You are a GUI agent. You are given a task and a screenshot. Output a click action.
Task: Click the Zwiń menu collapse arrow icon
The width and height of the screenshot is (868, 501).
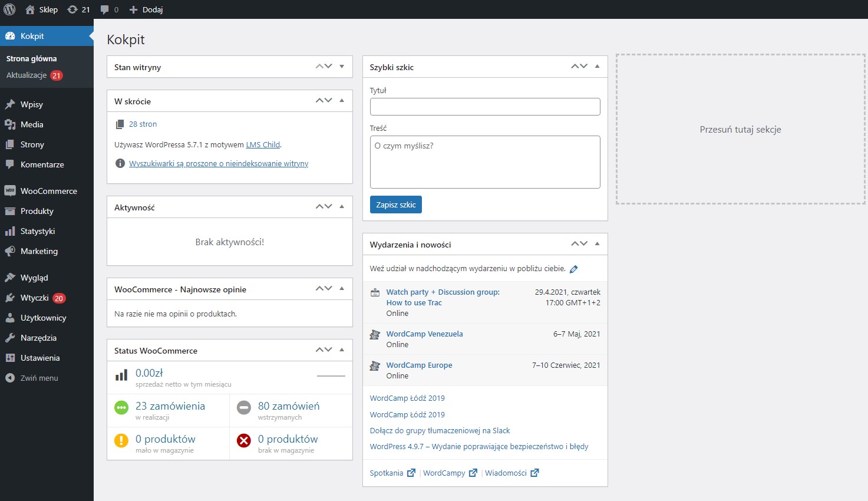[x=10, y=378]
